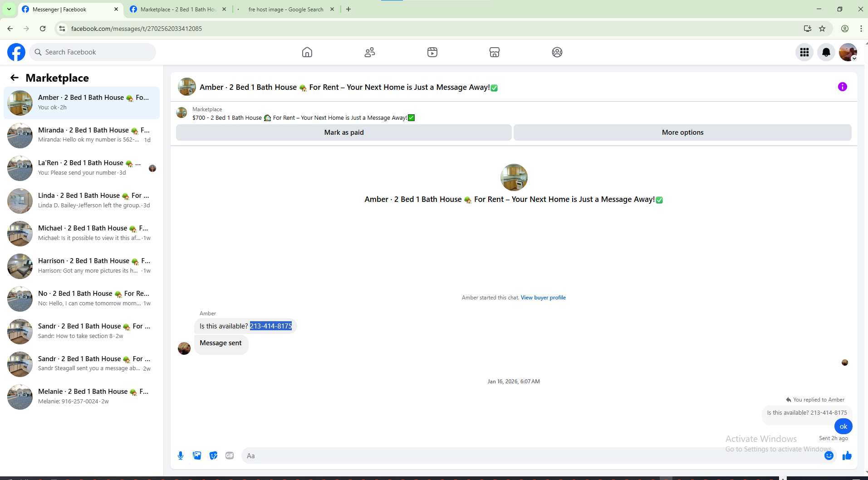Select the Messenger | Facebook browser tab
Image resolution: width=868 pixels, height=480 pixels.
click(70, 9)
